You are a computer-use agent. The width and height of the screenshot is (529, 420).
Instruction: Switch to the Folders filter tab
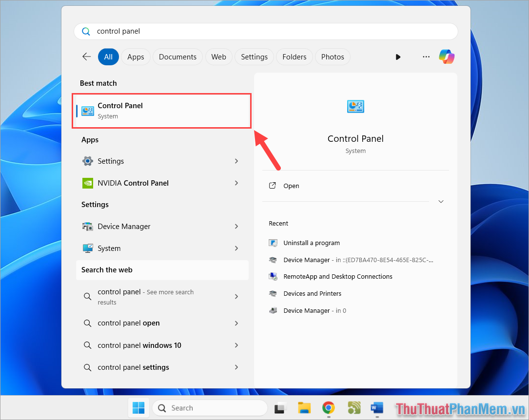294,57
